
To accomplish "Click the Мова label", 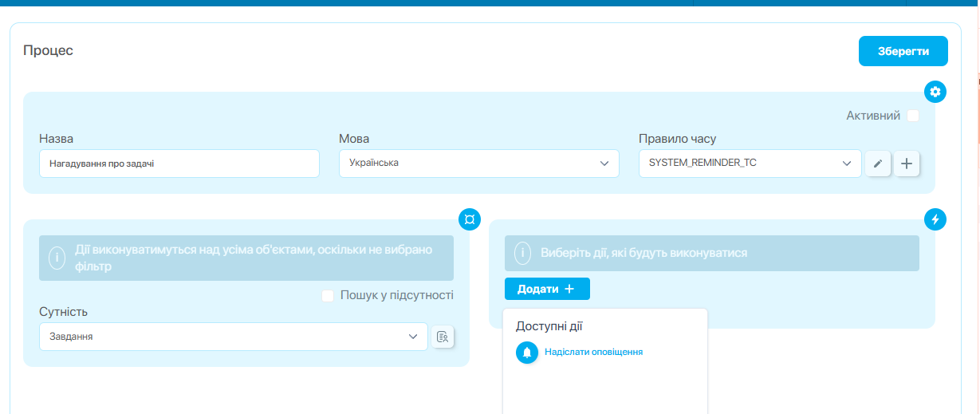I will (354, 138).
